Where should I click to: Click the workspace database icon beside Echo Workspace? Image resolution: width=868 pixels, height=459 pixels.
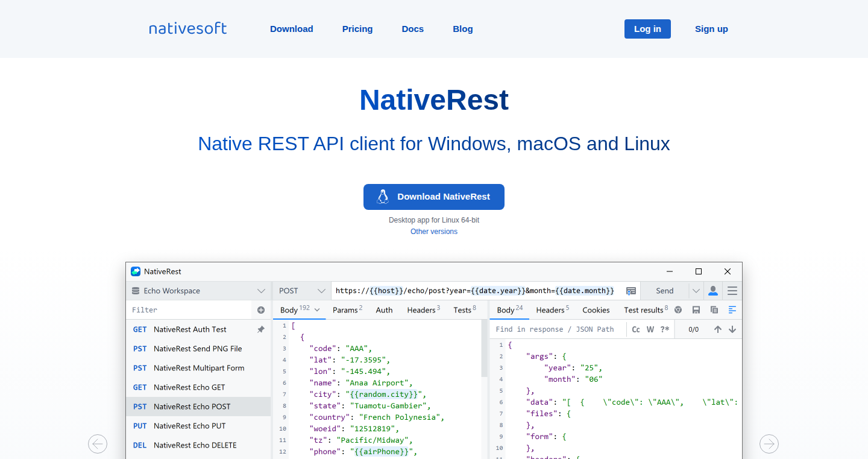(136, 291)
